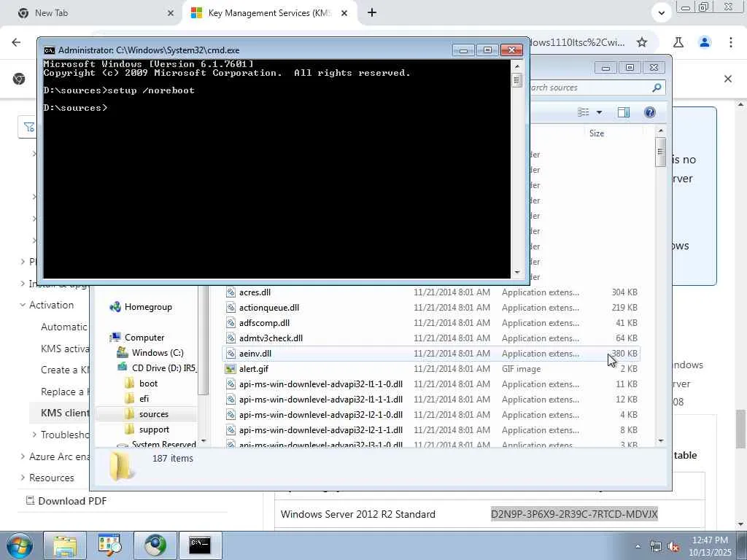The height and width of the screenshot is (560, 747).
Task: Select Homegroup in the navigation pane
Action: click(147, 307)
